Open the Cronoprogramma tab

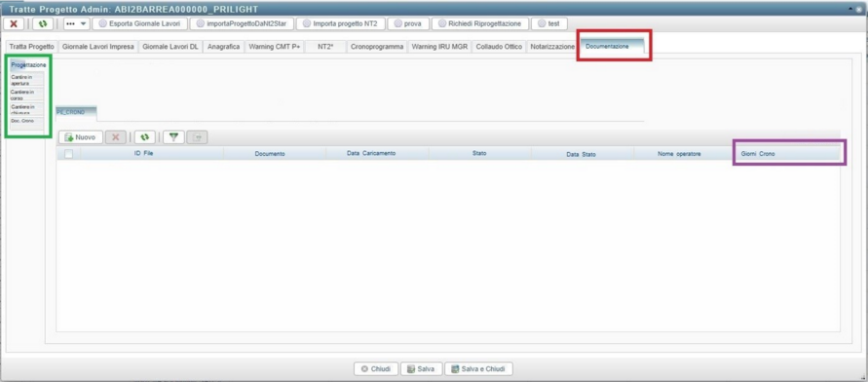click(377, 47)
